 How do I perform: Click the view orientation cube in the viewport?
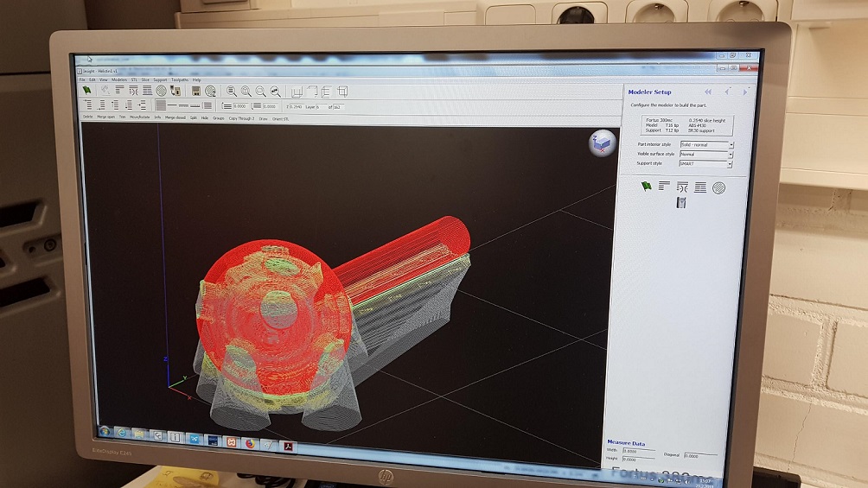coord(602,143)
